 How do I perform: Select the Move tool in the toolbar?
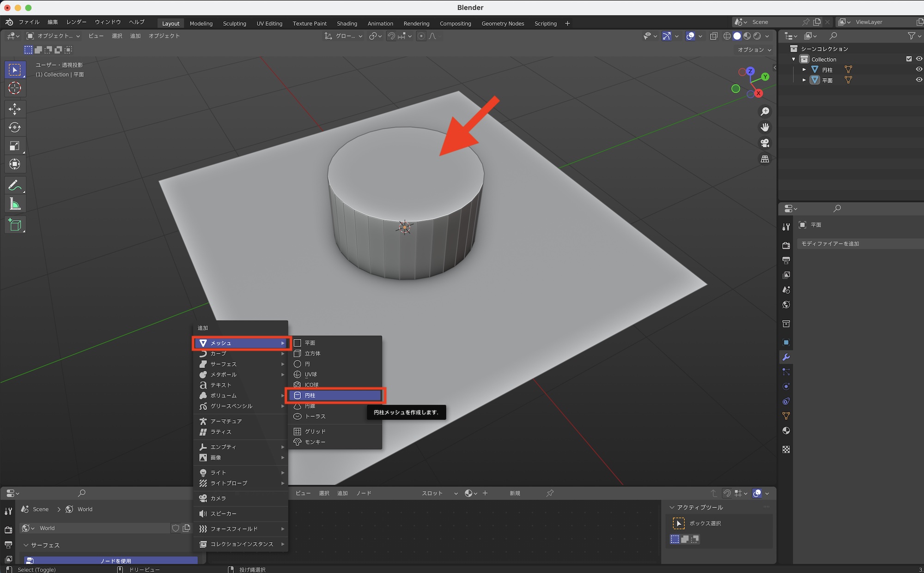tap(15, 109)
